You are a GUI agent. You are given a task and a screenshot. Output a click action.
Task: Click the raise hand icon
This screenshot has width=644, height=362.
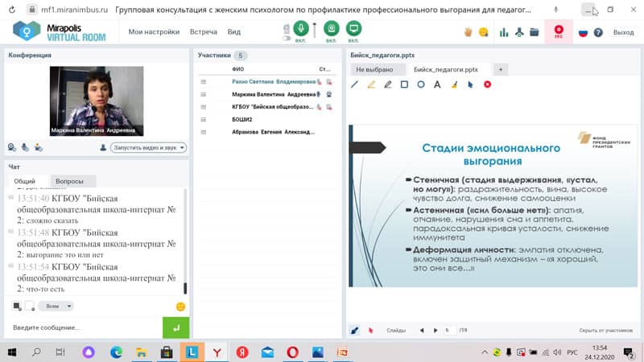468,32
